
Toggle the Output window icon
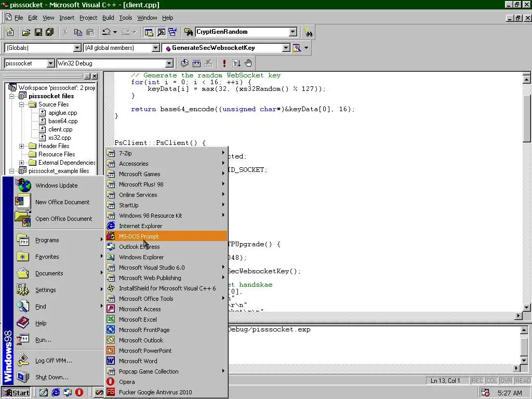(161, 32)
